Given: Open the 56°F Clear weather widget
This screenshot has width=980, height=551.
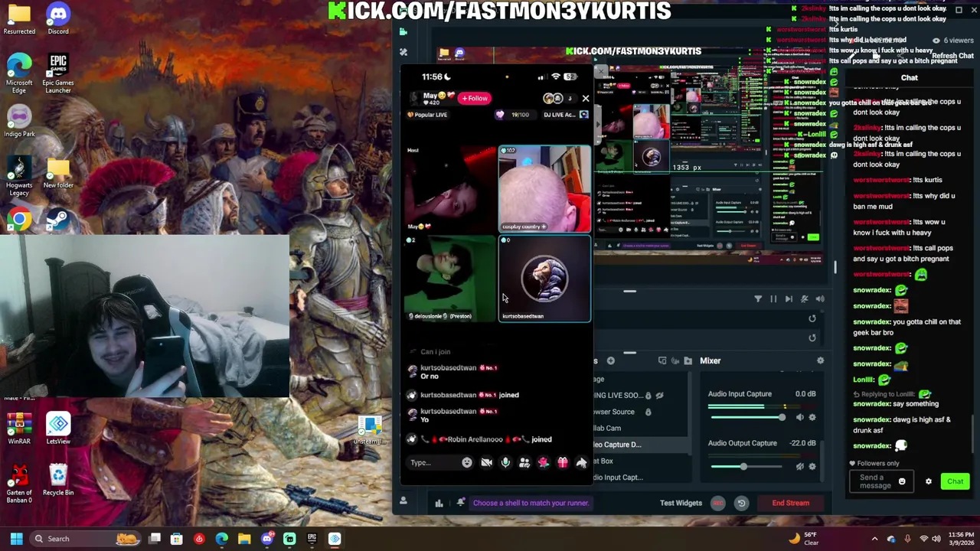Looking at the screenshot, I should 803,539.
